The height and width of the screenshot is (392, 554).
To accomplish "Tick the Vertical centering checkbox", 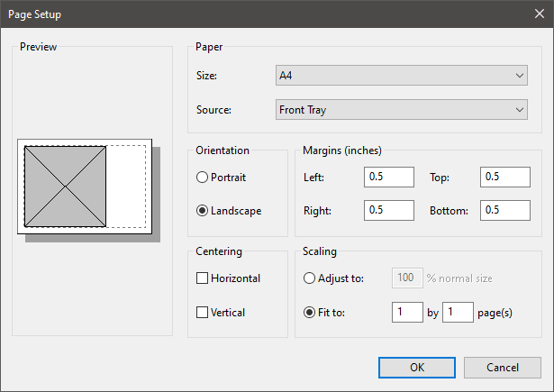I will (x=203, y=313).
